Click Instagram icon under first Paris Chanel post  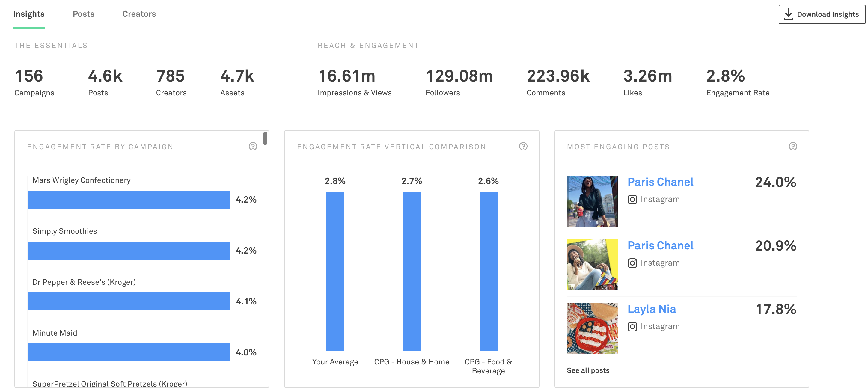pyautogui.click(x=632, y=200)
